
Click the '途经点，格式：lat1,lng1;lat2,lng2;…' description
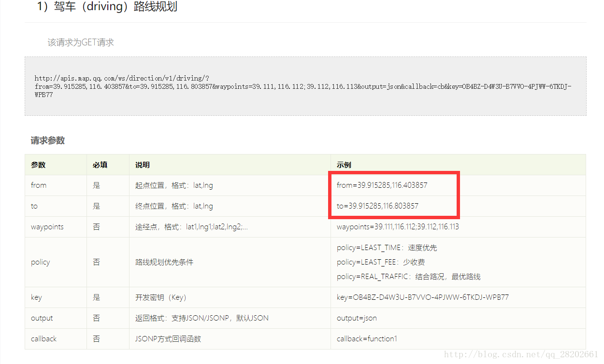[191, 227]
